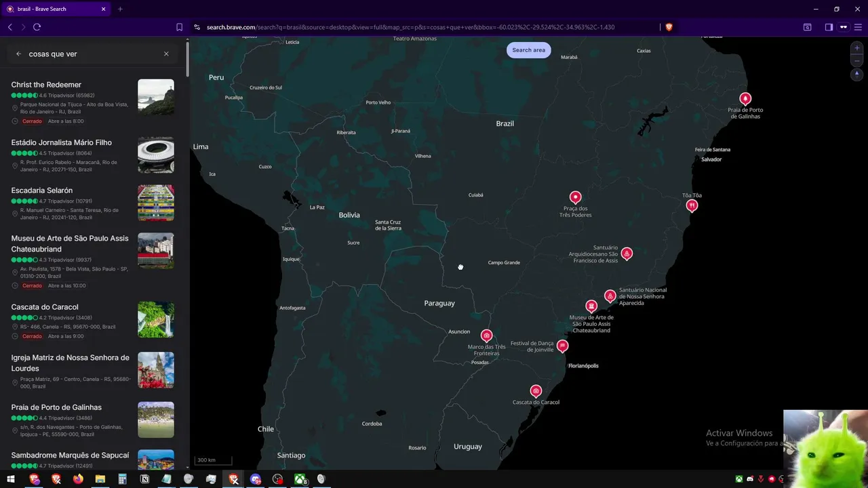Click the Praia de Porto de Galinhas map pin
The height and width of the screenshot is (488, 868).
click(x=745, y=99)
